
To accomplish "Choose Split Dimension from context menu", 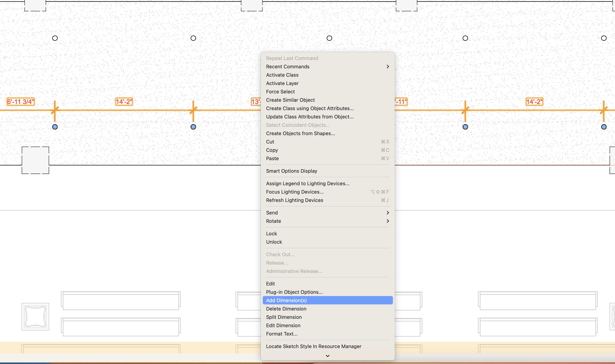I will point(284,317).
